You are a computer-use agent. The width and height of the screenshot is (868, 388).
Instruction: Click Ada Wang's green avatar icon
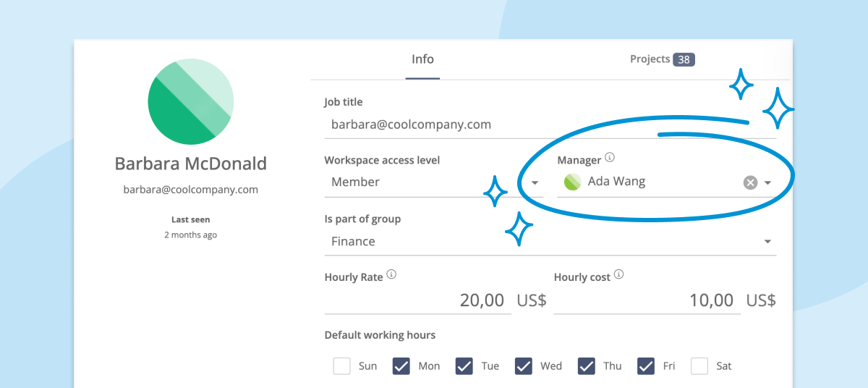click(572, 182)
